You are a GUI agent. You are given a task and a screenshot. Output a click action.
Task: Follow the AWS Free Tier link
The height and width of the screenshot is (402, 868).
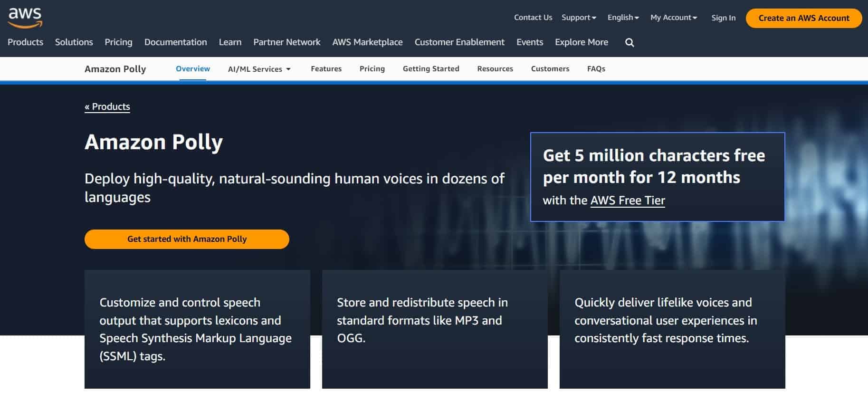click(x=628, y=201)
